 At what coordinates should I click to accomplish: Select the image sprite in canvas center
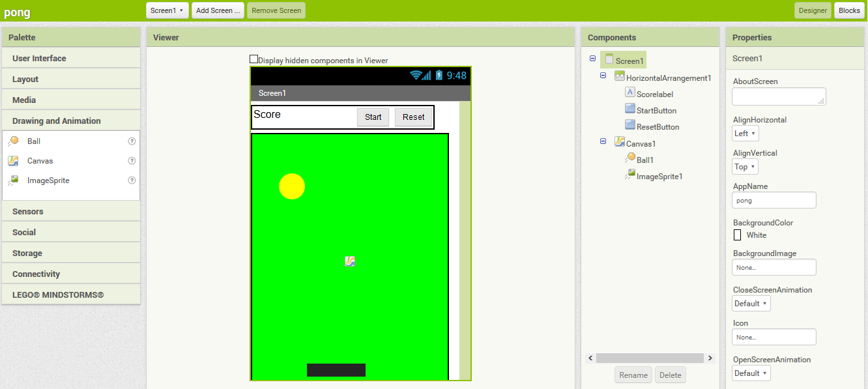(350, 261)
